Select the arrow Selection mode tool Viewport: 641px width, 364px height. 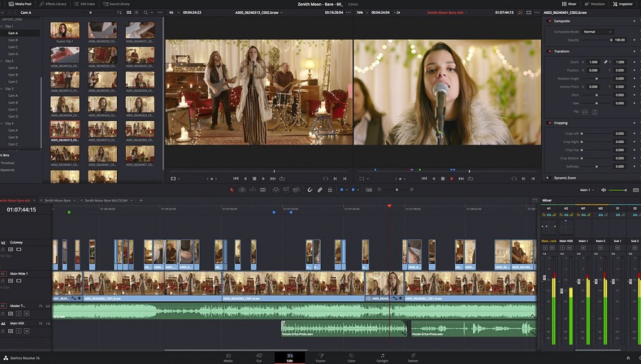click(x=232, y=190)
